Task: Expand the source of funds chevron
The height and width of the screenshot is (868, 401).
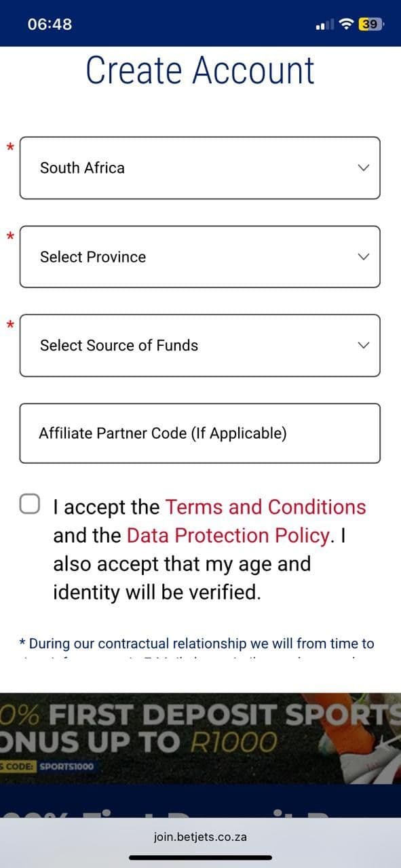Action: [x=363, y=345]
